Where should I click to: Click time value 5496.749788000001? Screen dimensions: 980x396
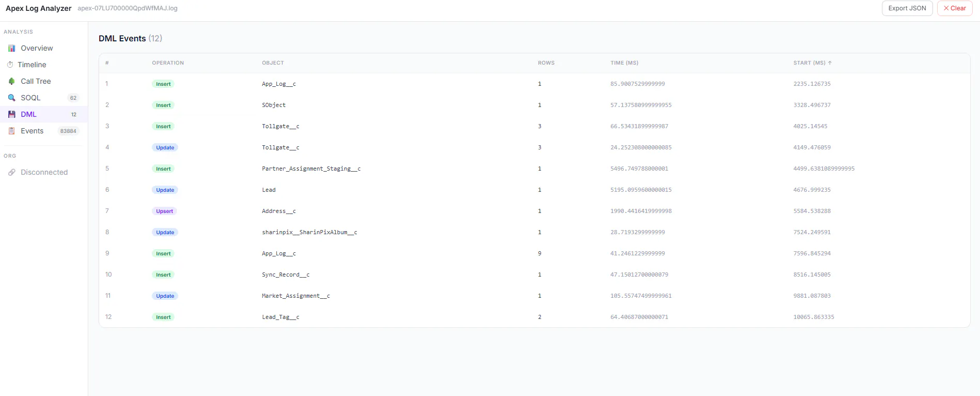[639, 169]
